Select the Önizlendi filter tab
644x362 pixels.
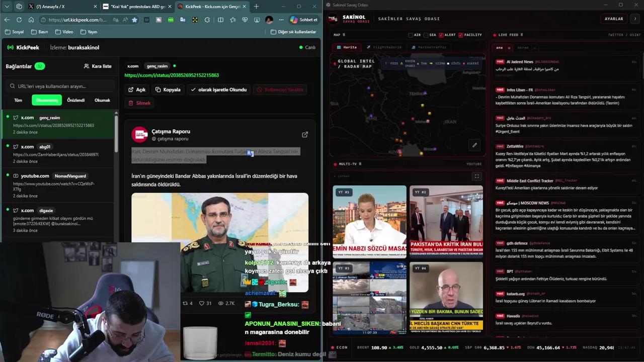point(76,100)
